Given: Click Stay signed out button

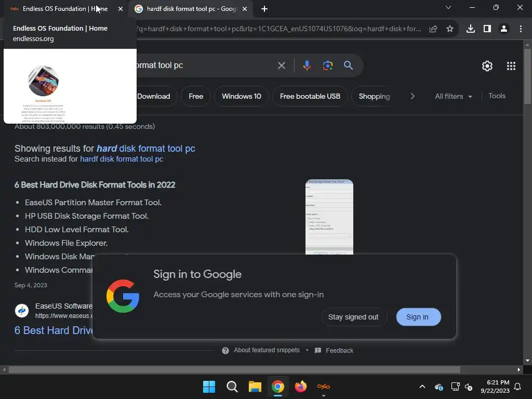Looking at the screenshot, I should [x=353, y=317].
